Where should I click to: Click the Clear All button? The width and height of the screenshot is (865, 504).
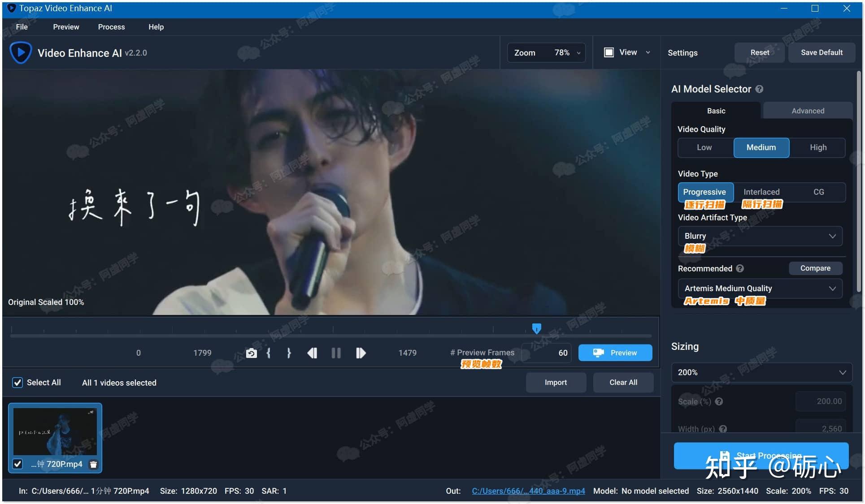tap(623, 383)
